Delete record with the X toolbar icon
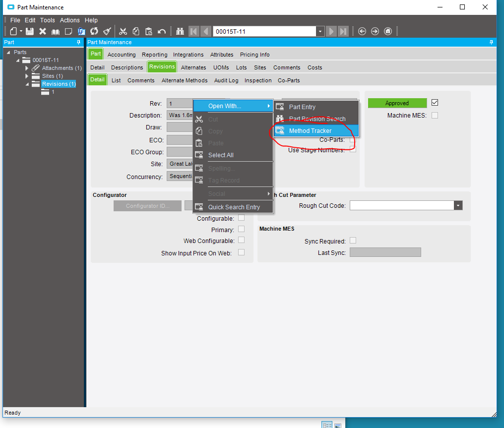This screenshot has height=428, width=504. pos(43,31)
